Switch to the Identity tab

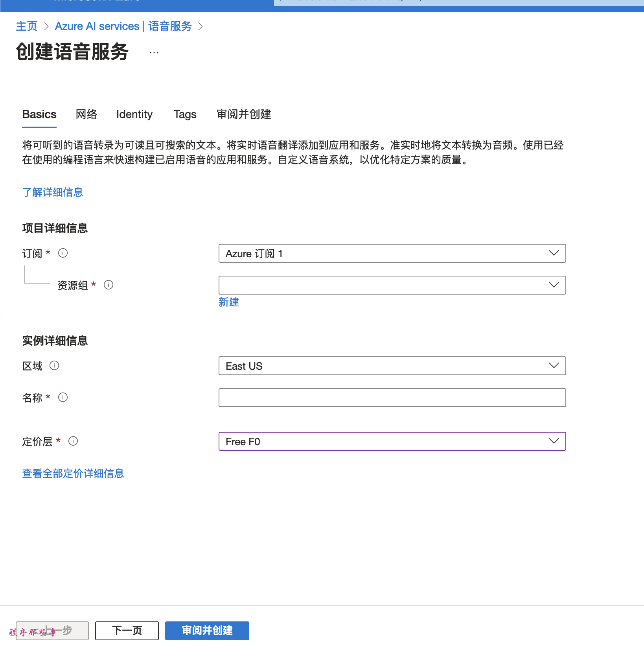(134, 114)
